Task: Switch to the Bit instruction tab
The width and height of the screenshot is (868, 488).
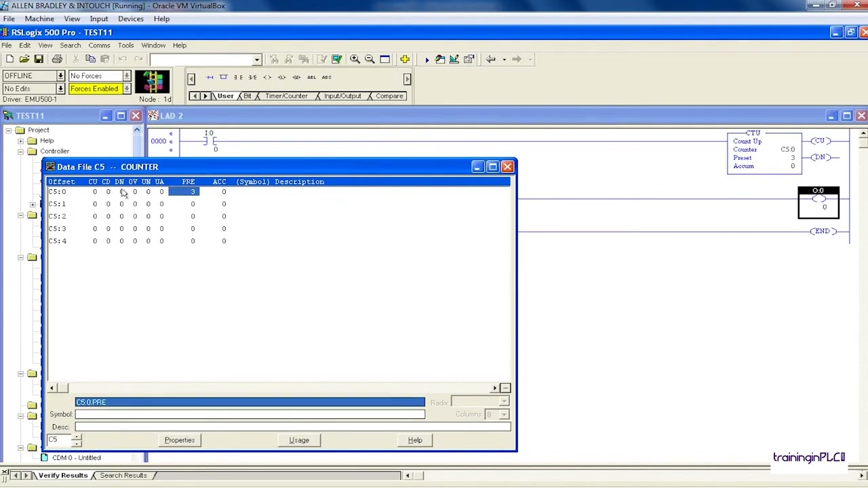Action: [x=247, y=96]
